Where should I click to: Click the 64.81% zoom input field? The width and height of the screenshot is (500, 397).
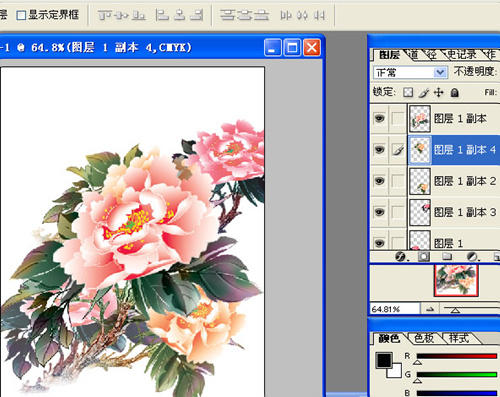[395, 309]
